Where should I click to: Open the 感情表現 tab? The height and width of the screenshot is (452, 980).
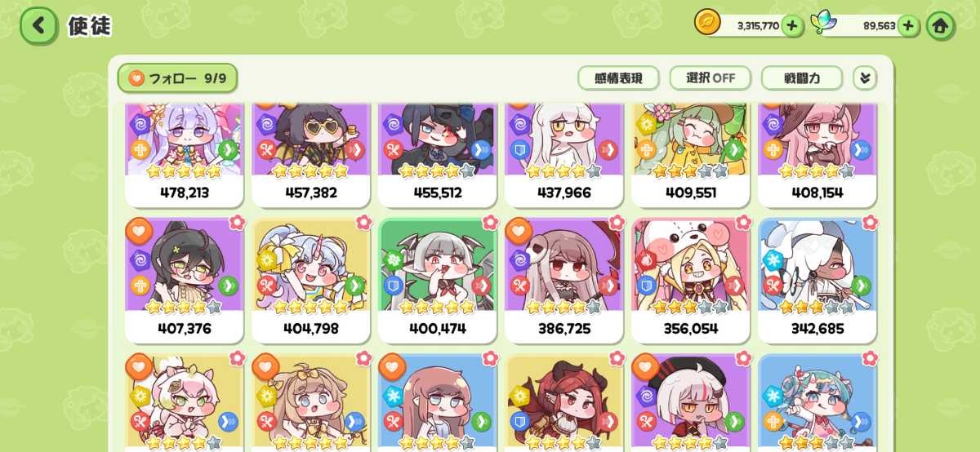618,78
